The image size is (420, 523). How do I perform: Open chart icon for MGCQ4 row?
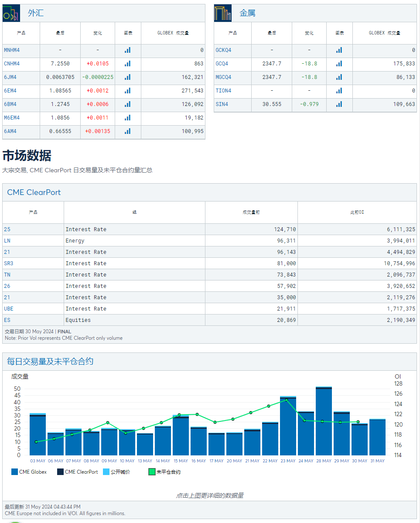[x=339, y=77]
